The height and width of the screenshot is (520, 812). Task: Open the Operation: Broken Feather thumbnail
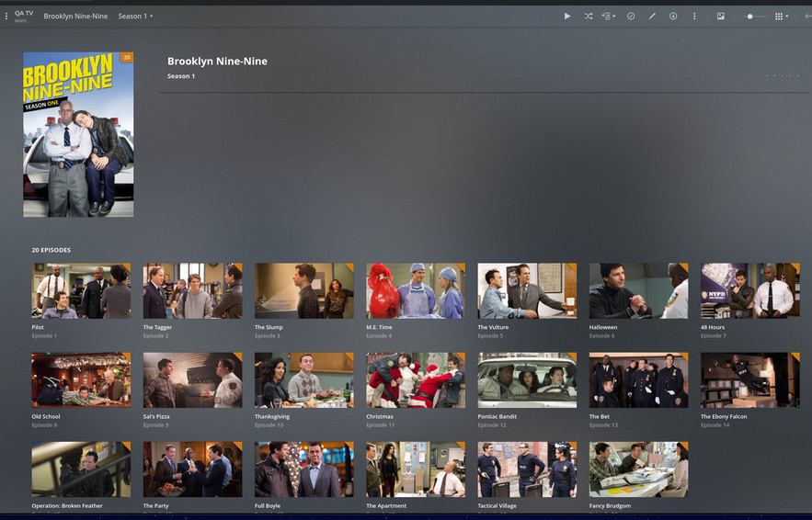coord(81,469)
